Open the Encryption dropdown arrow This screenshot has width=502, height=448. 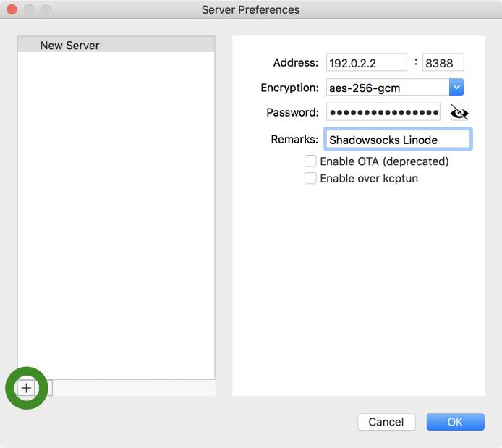[x=456, y=88]
